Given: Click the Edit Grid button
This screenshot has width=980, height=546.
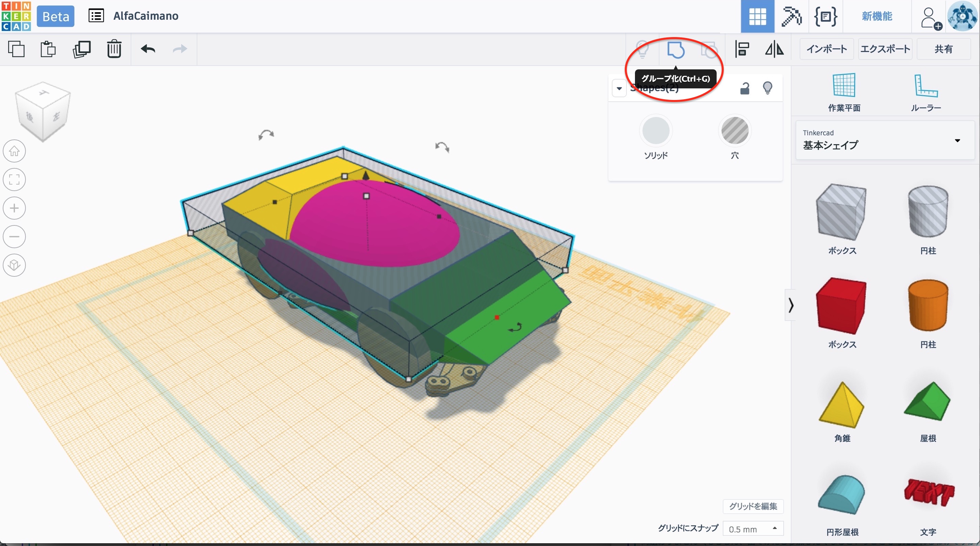Looking at the screenshot, I should click(753, 506).
